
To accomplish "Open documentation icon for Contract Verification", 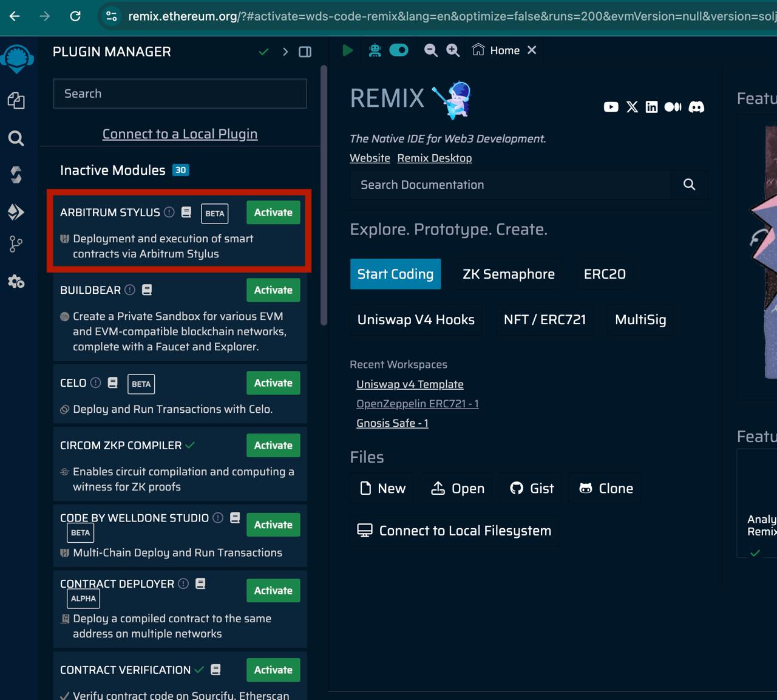I will 215,670.
